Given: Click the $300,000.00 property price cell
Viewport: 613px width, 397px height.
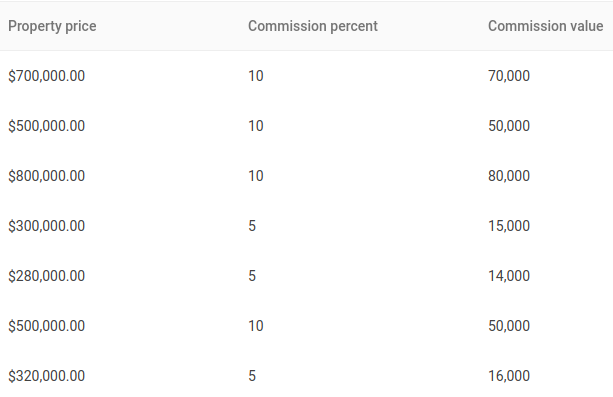Looking at the screenshot, I should 47,226.
